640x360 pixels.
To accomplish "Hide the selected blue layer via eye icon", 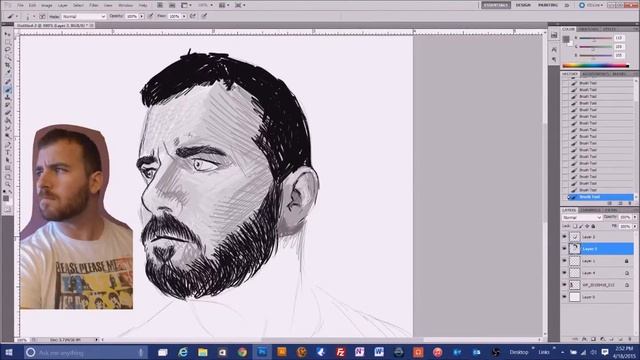I will coord(564,249).
